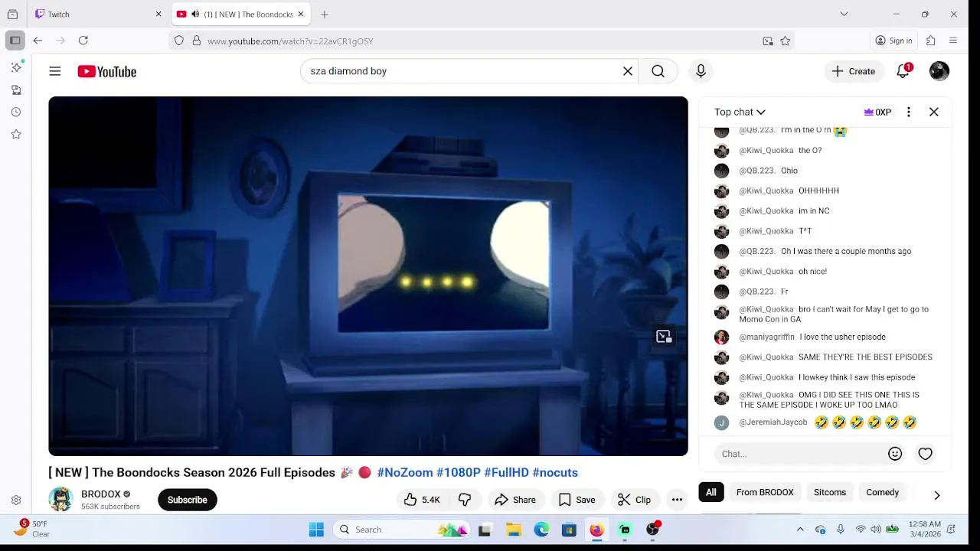Open YouTube notifications bell
The height and width of the screenshot is (551, 980).
click(903, 71)
